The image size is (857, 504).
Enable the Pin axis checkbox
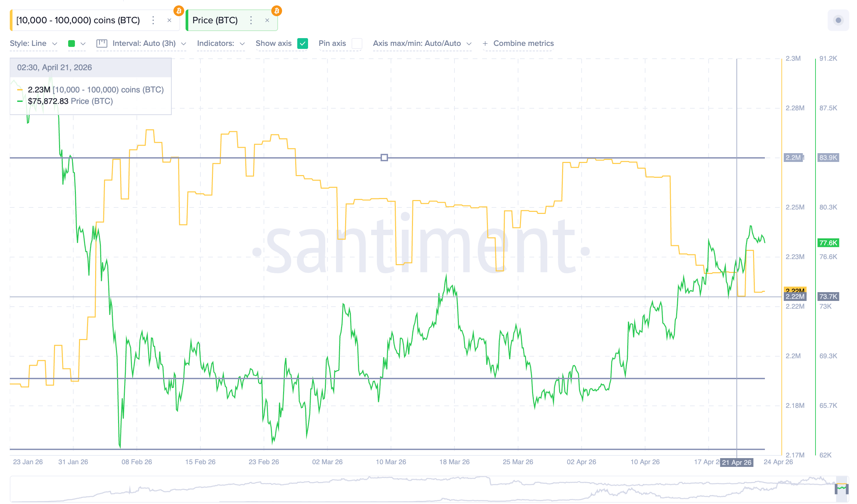point(357,44)
